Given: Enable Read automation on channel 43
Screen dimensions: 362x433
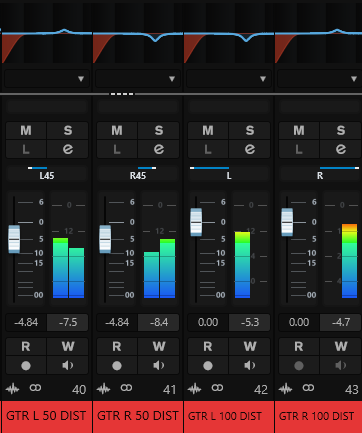Looking at the screenshot, I should (299, 347).
